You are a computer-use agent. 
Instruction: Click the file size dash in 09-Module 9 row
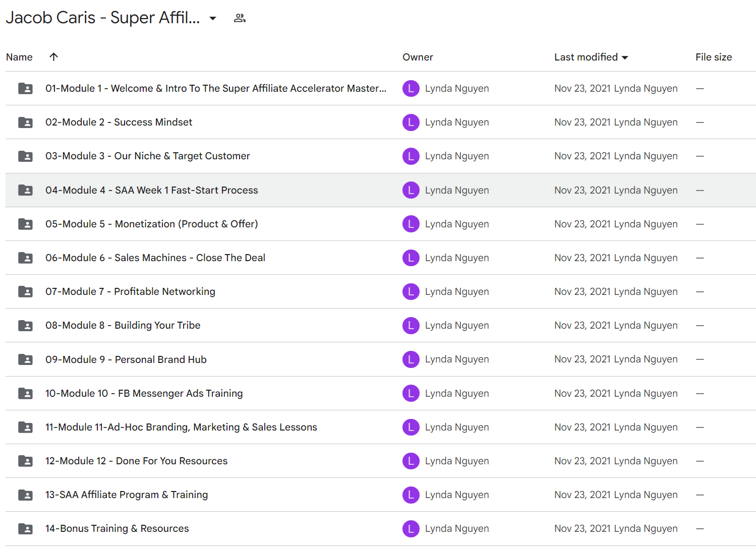pos(700,359)
